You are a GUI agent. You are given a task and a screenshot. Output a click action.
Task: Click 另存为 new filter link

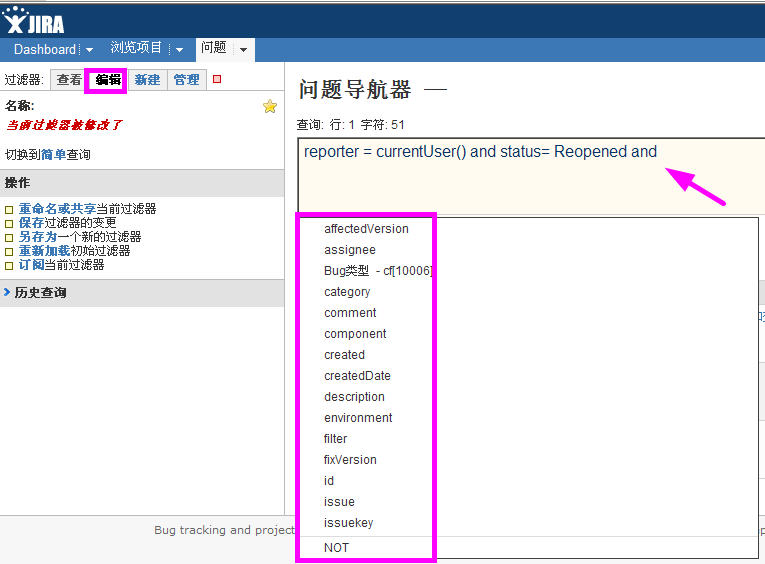(38, 237)
